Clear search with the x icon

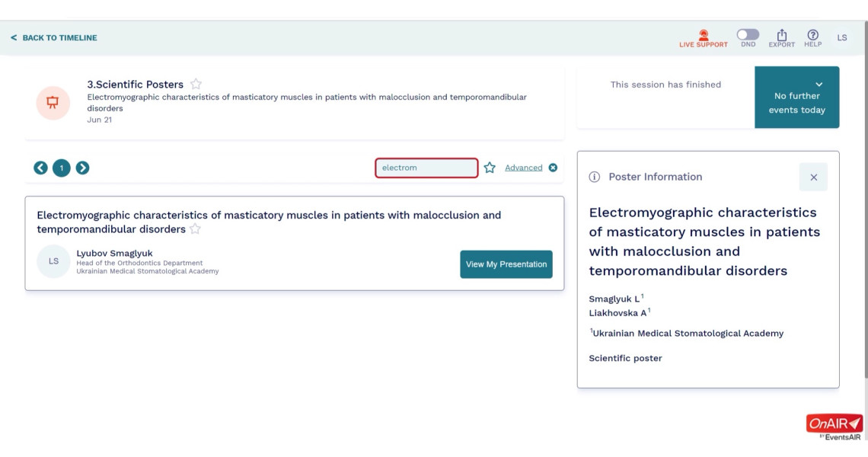[553, 168]
